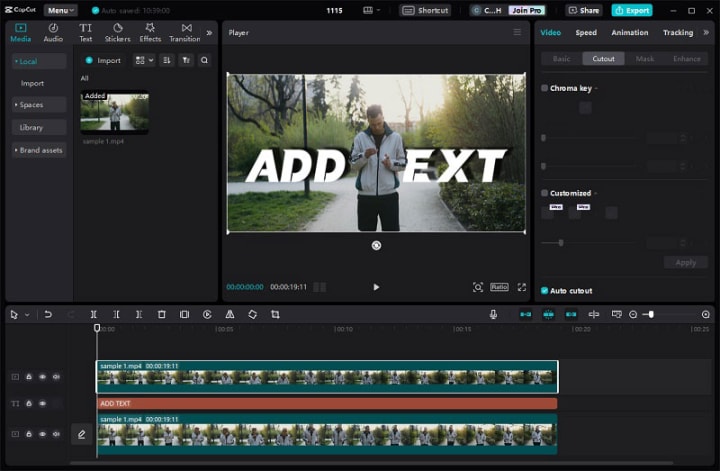Click the Rotate clip icon

pos(253,314)
